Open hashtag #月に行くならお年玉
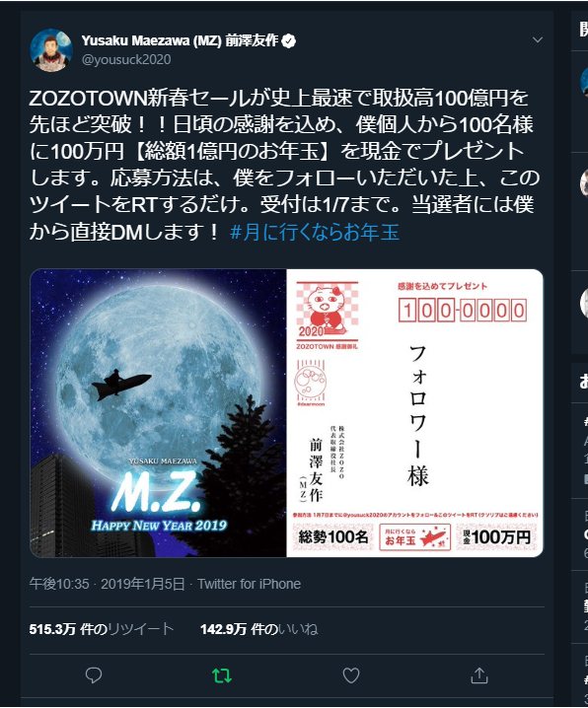 315,232
